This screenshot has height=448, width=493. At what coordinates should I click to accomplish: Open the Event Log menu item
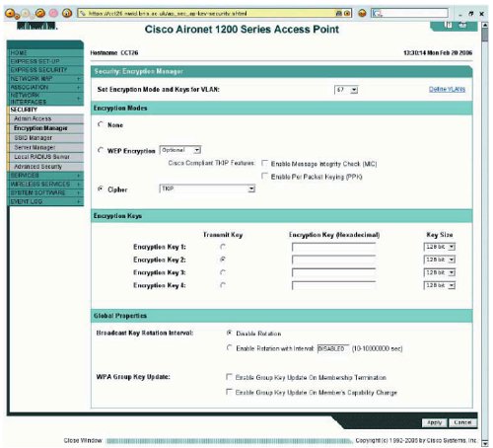45,201
